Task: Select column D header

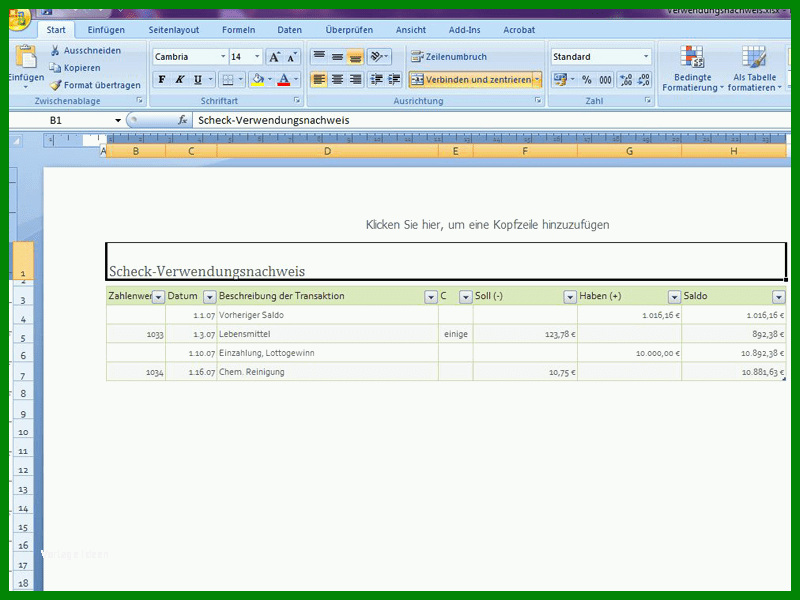Action: click(x=328, y=151)
